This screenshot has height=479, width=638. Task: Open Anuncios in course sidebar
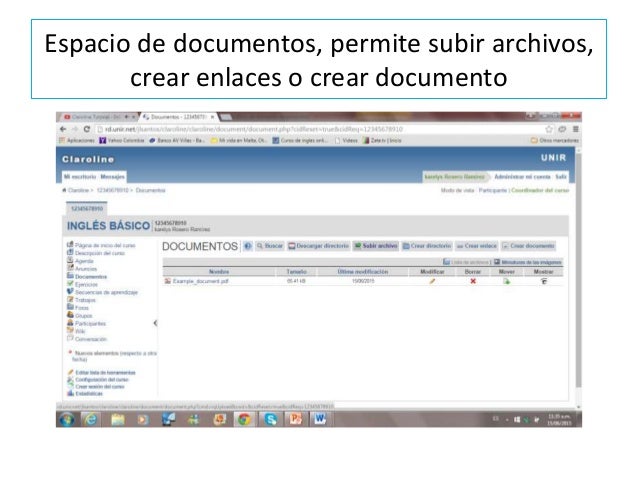point(86,269)
